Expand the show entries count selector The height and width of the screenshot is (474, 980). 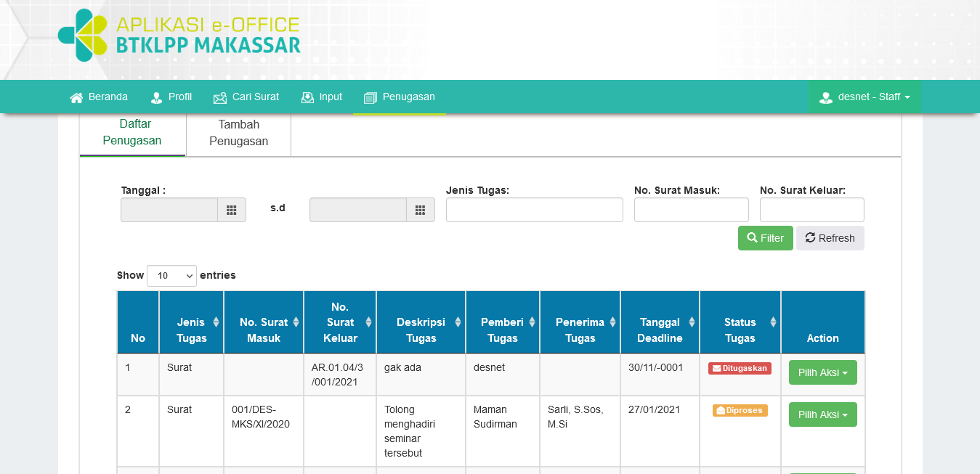click(171, 276)
